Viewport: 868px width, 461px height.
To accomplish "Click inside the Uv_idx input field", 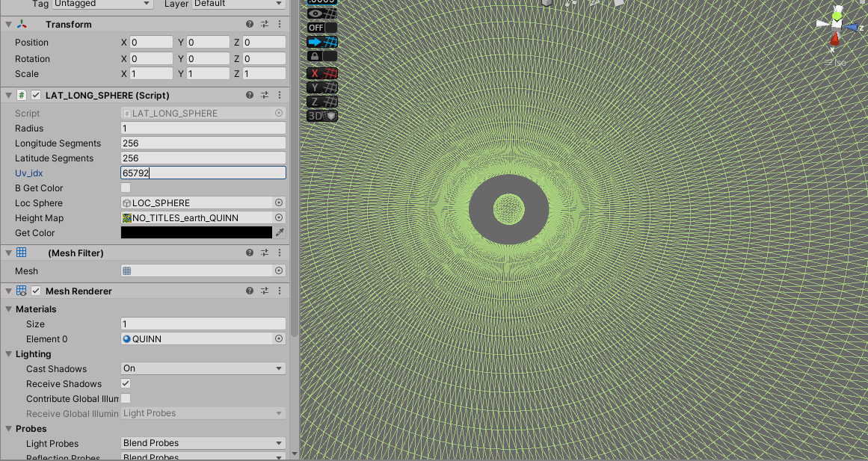I will [203, 173].
